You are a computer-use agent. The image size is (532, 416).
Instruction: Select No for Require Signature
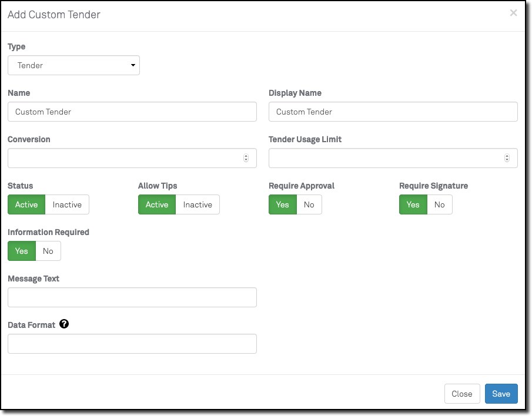click(x=440, y=204)
